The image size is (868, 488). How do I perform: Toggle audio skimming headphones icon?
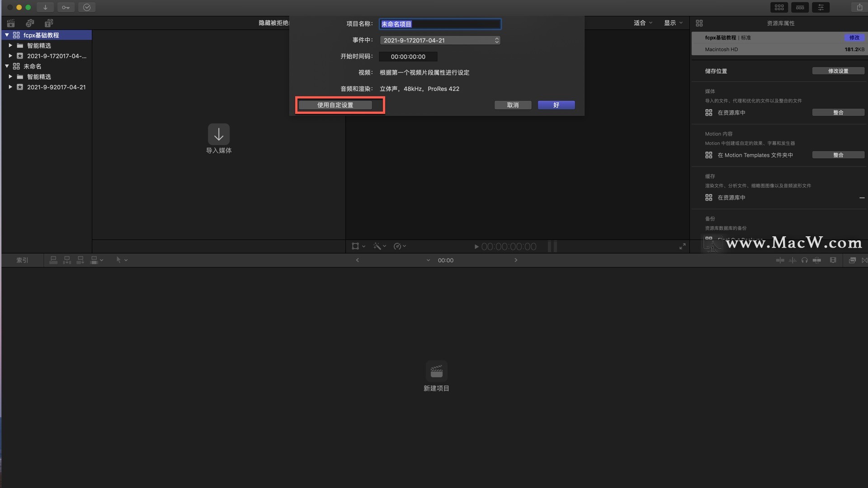(x=804, y=260)
